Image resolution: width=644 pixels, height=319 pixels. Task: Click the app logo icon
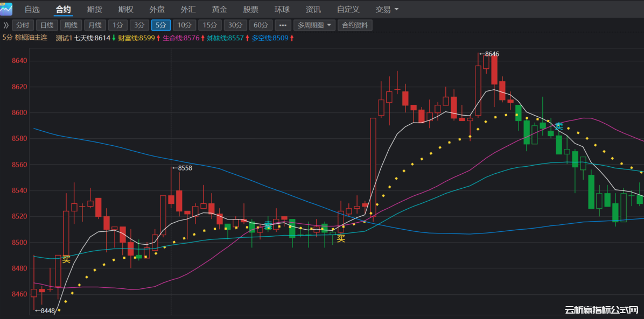[6, 8]
